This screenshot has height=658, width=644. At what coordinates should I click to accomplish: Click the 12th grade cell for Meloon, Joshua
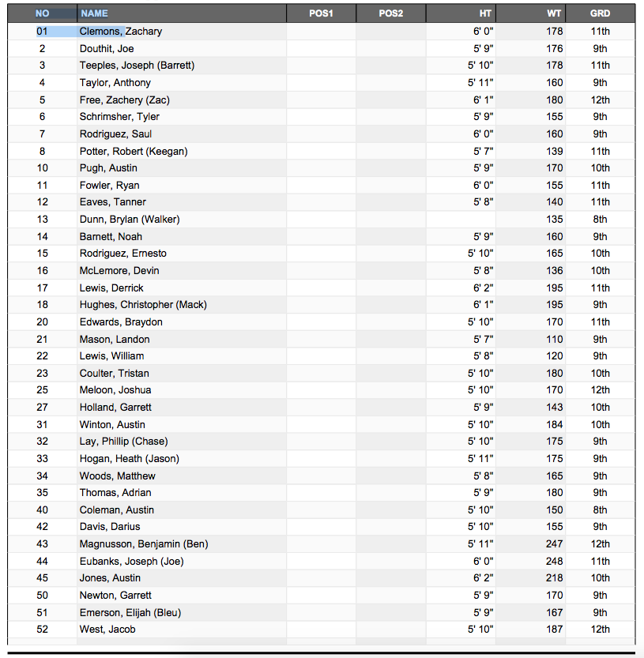601,390
